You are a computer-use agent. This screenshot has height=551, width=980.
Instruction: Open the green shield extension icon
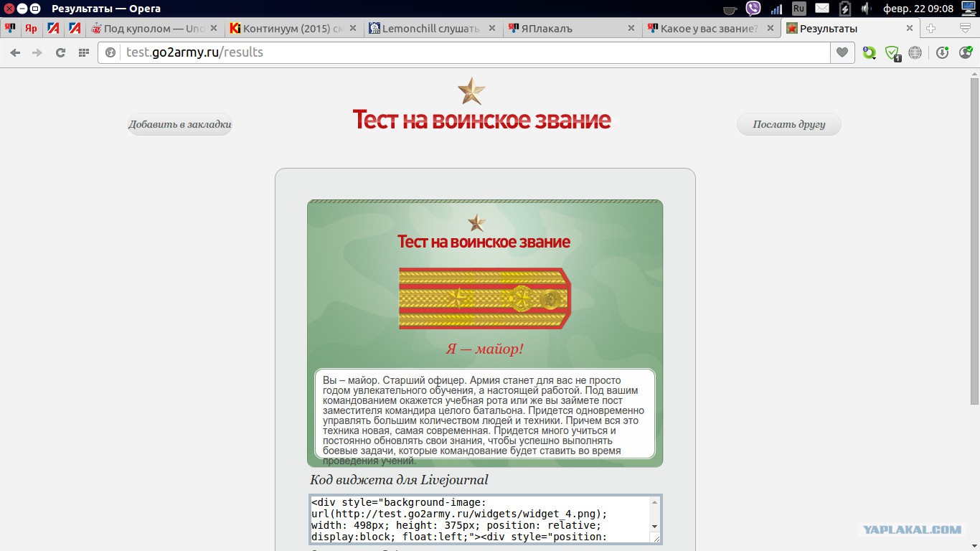click(x=892, y=52)
